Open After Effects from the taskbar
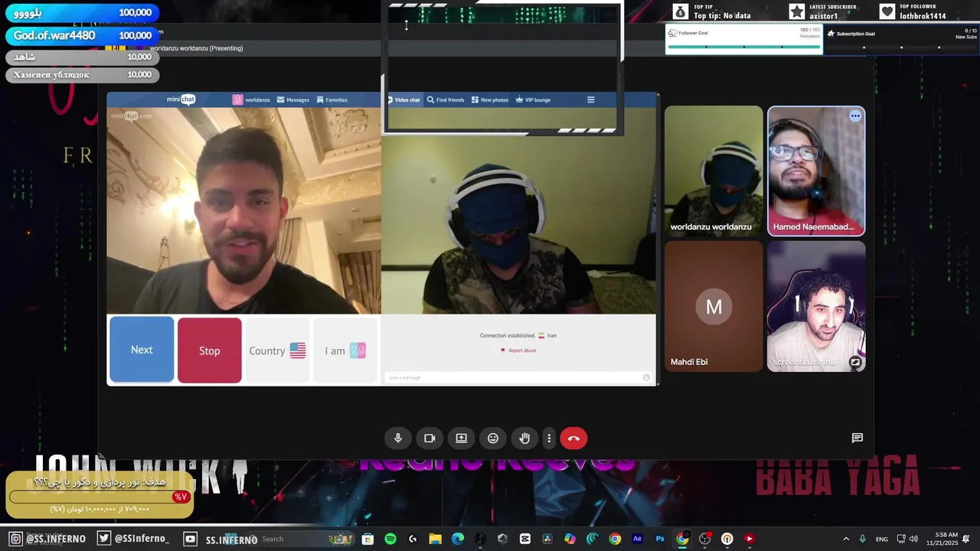This screenshot has height=551, width=980. tap(637, 539)
